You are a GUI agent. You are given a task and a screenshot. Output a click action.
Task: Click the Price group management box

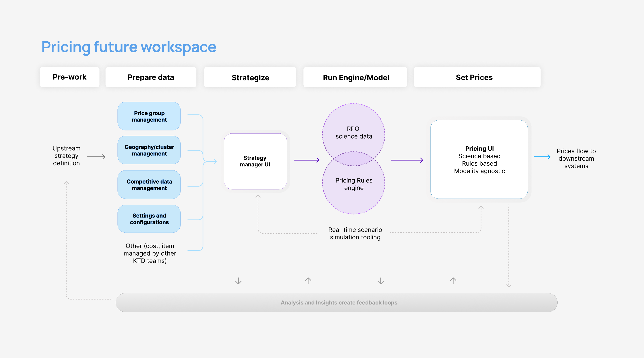click(149, 116)
